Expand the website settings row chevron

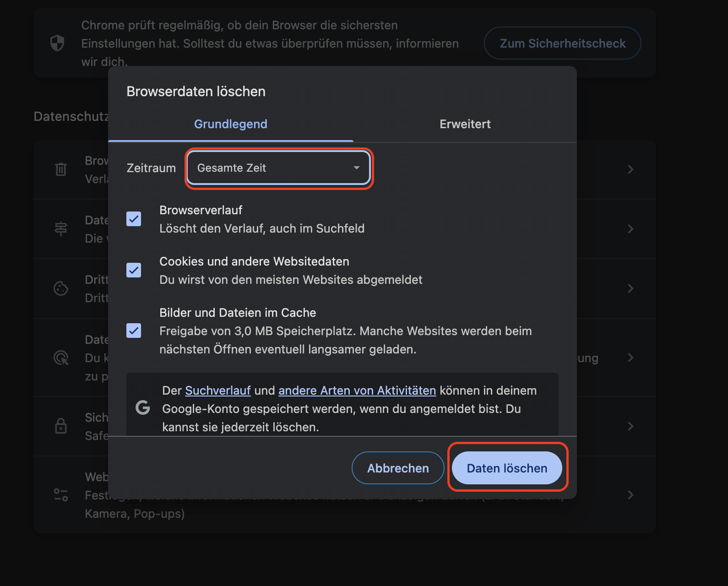[x=630, y=495]
